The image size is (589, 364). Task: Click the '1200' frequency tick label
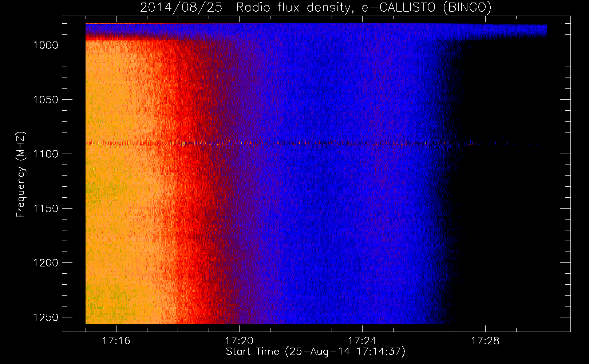(46, 263)
